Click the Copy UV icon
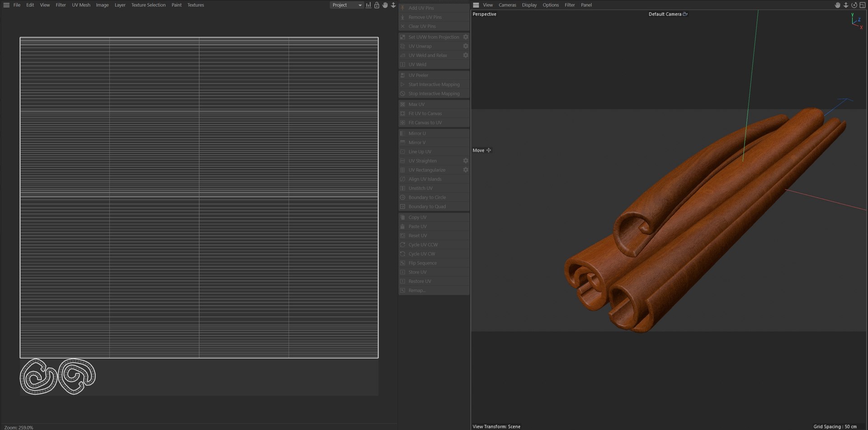The height and width of the screenshot is (430, 868). (x=402, y=217)
